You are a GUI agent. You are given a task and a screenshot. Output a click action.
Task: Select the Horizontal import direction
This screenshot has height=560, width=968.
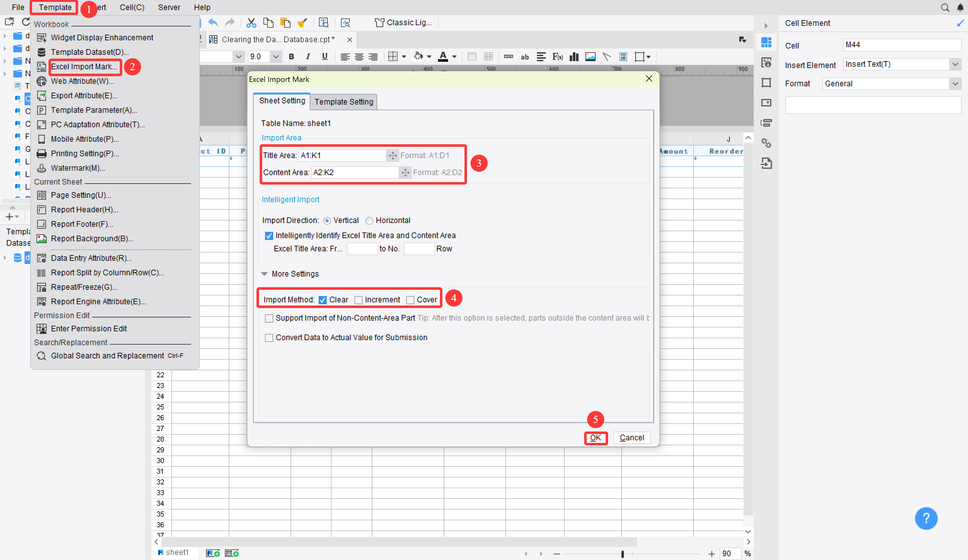(x=369, y=221)
